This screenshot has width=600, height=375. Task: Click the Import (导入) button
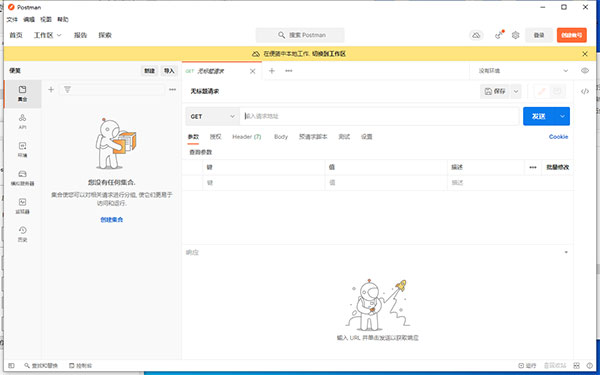coord(169,71)
